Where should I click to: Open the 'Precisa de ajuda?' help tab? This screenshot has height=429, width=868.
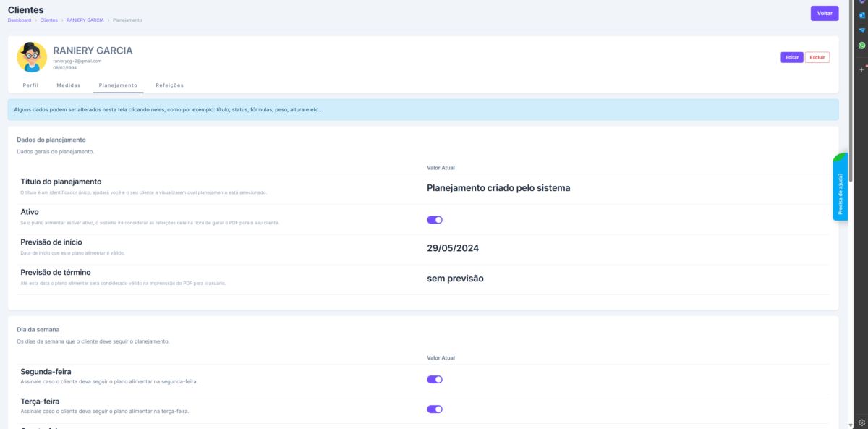(840, 190)
